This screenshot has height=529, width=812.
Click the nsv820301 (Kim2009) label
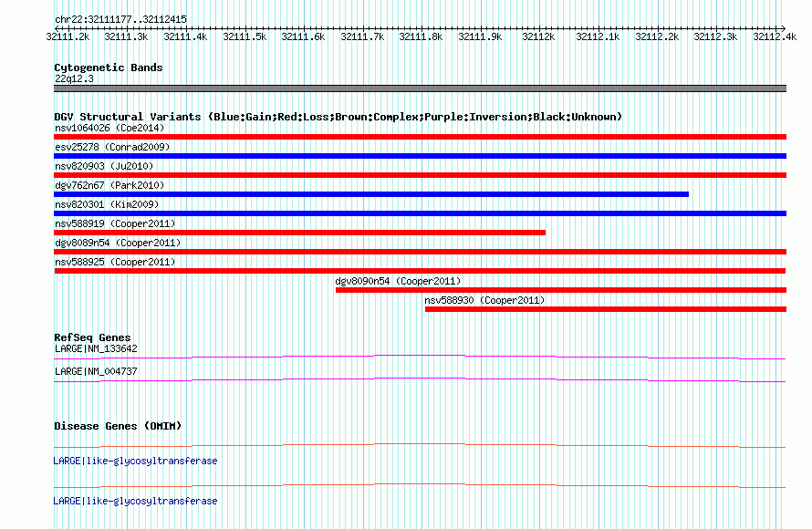(x=107, y=204)
